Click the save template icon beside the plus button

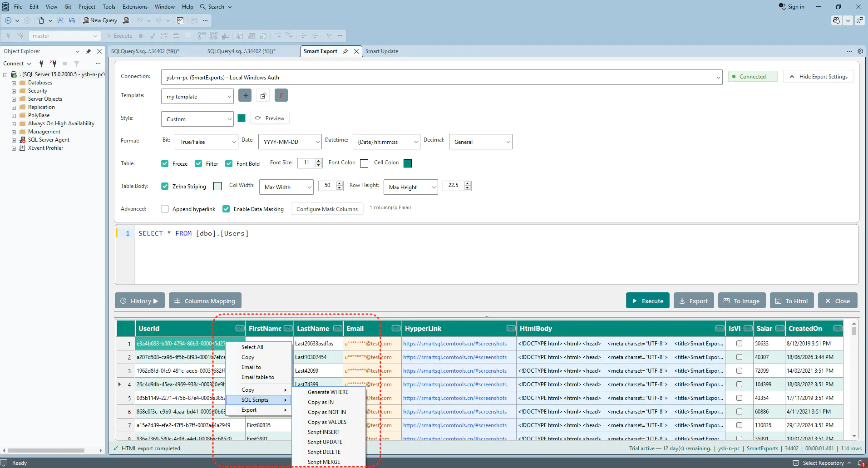point(263,96)
